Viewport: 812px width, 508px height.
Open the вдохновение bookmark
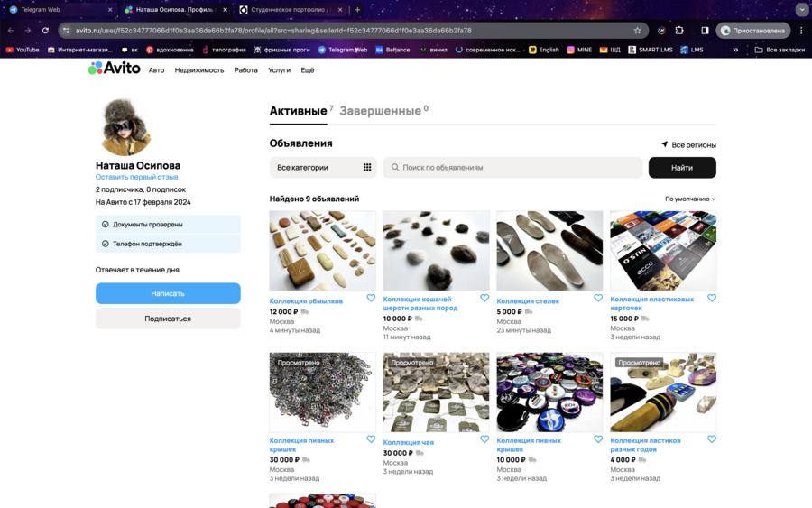[x=170, y=50]
